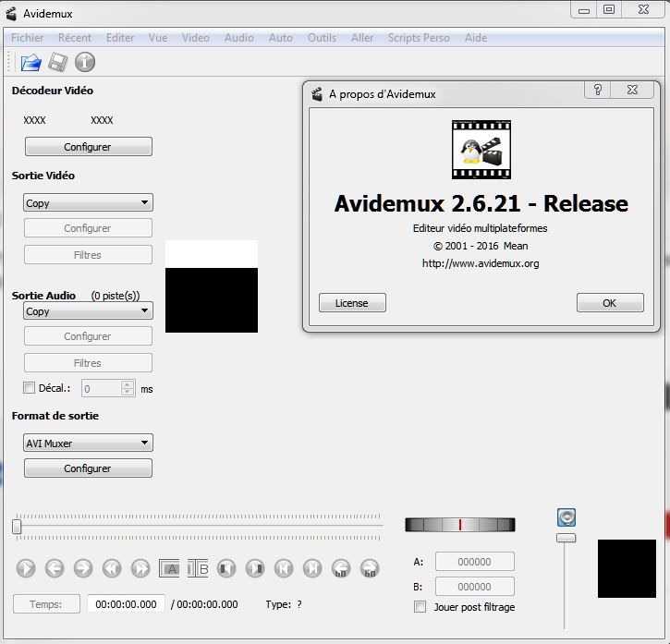670x644 pixels.
Task: Click the Avidemux penguin logo in About dialog
Action: [481, 150]
